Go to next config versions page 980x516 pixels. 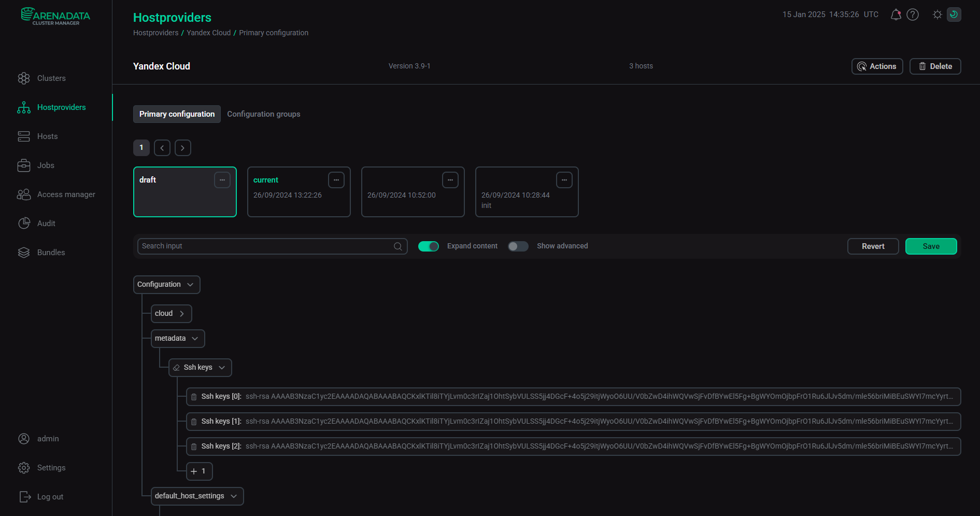click(183, 148)
